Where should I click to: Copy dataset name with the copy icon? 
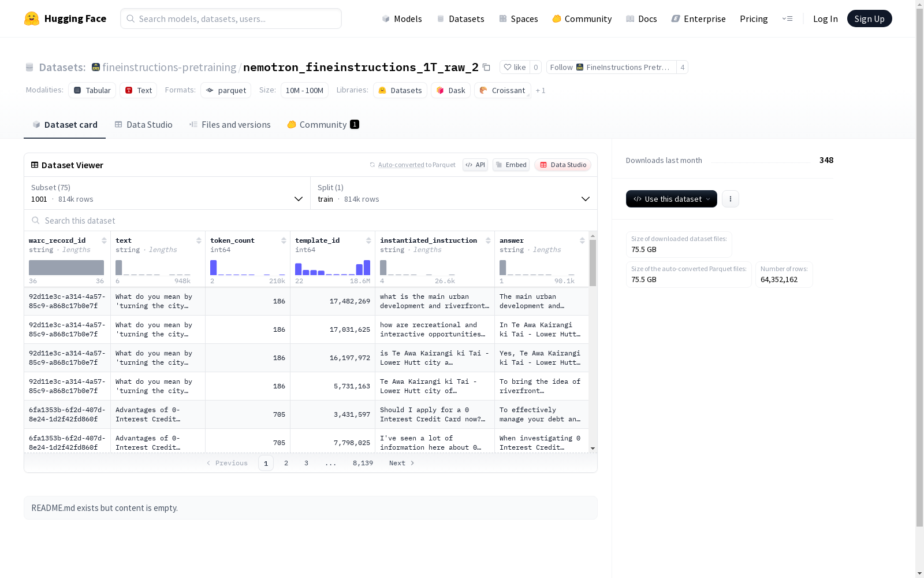(x=486, y=68)
